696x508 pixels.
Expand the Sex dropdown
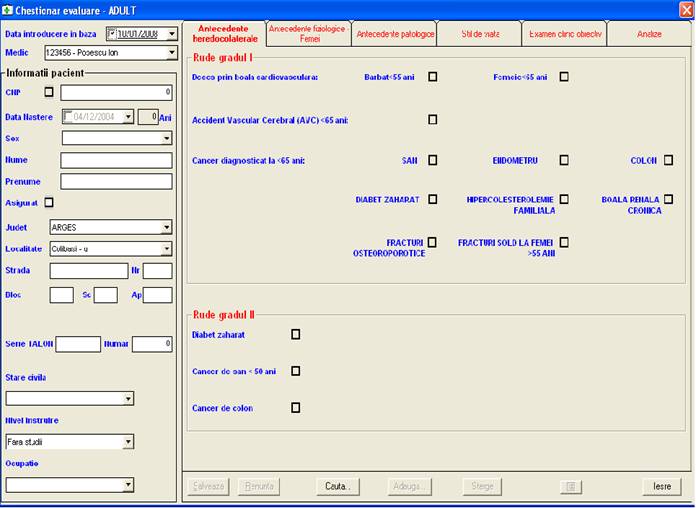pos(166,138)
